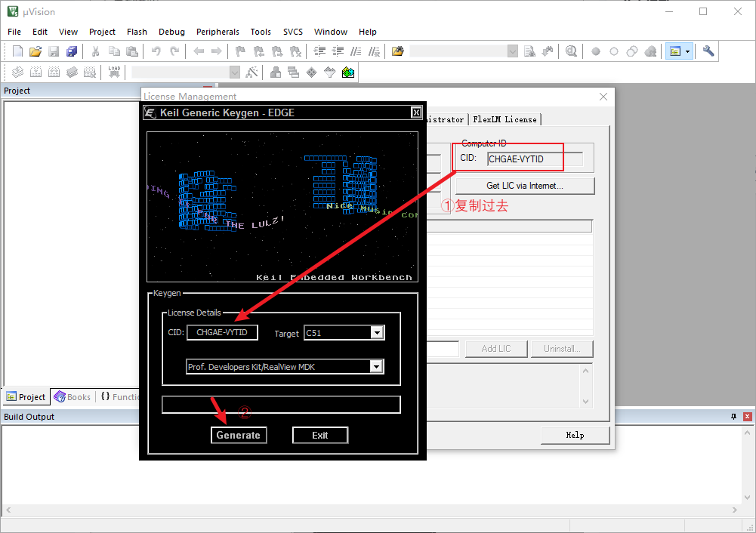This screenshot has width=756, height=533.
Task: Start the debug session magnifier icon
Action: point(571,51)
